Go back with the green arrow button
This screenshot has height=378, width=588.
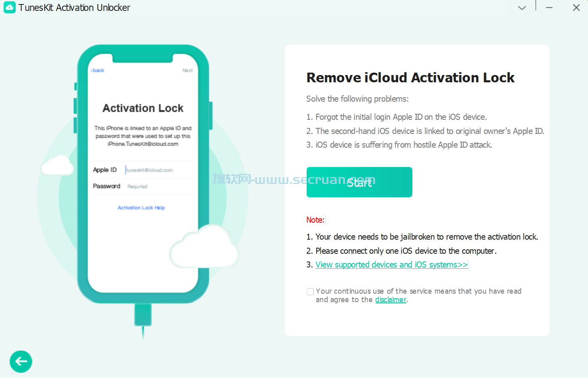21,361
